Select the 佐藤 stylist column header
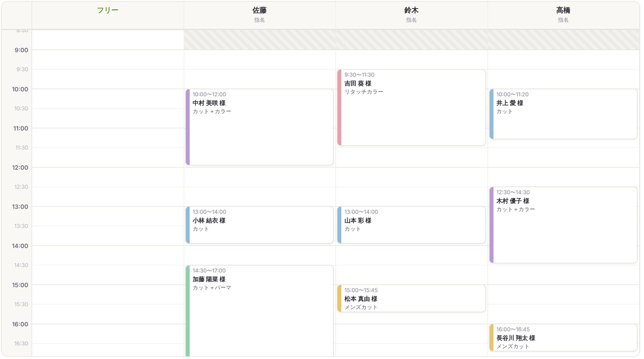The width and height of the screenshot is (644, 359). [x=259, y=15]
